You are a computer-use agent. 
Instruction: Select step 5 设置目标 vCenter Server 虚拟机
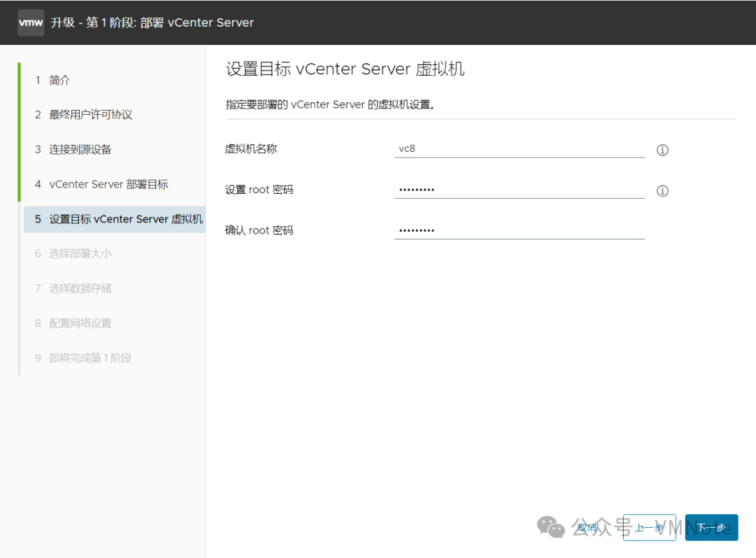[115, 219]
